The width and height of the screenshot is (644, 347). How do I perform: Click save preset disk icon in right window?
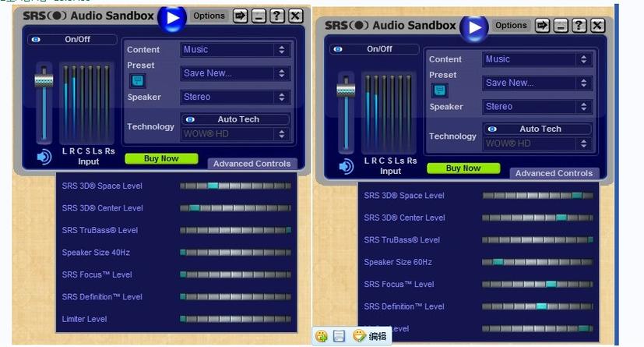[x=439, y=90]
